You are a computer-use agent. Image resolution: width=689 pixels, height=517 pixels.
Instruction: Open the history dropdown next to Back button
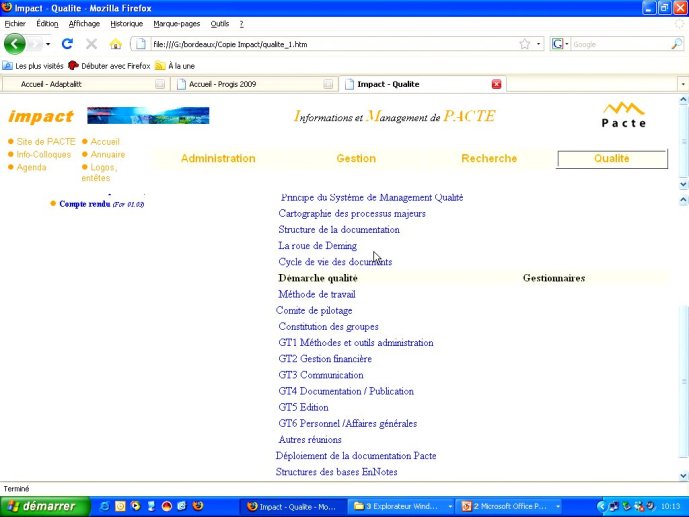[48, 44]
